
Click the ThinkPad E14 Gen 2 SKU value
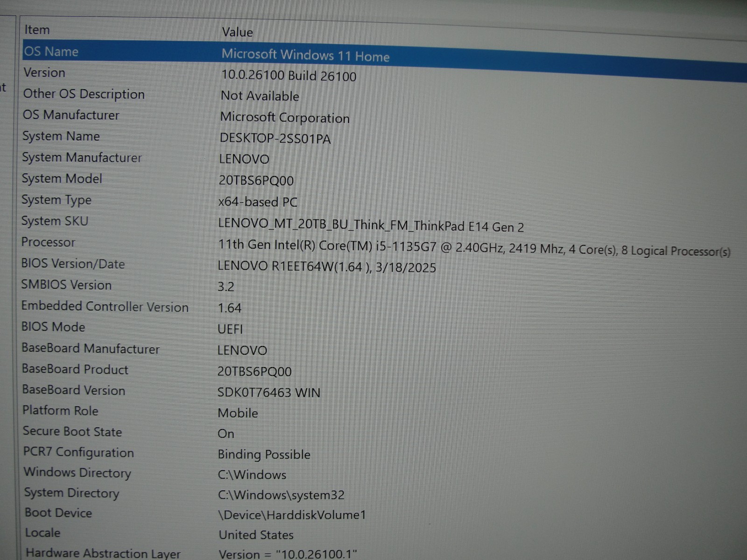(x=371, y=225)
